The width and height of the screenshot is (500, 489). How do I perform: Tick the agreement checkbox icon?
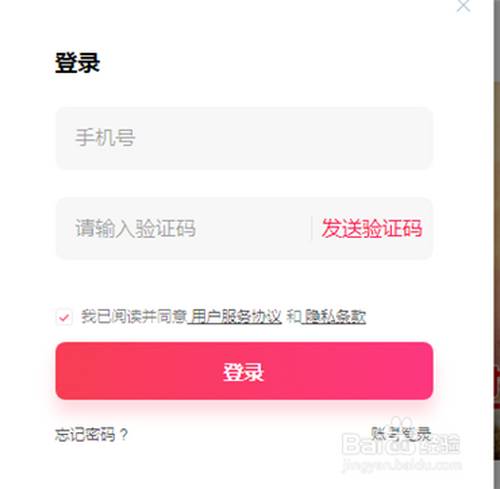pos(64,317)
